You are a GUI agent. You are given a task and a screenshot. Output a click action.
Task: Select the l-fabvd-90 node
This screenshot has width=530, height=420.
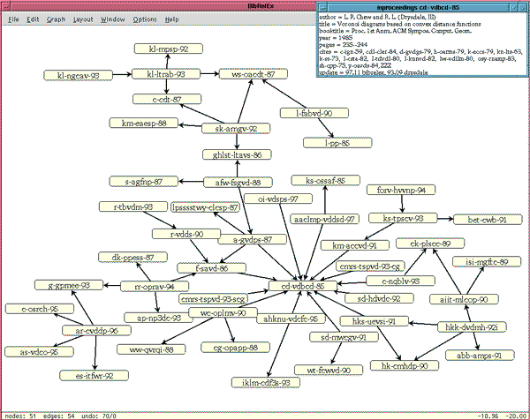pos(314,113)
